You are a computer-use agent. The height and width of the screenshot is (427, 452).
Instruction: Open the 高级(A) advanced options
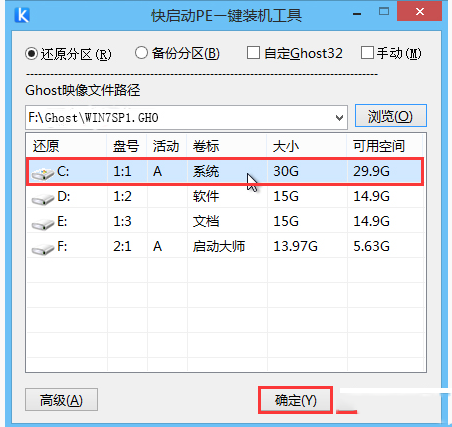(x=61, y=400)
